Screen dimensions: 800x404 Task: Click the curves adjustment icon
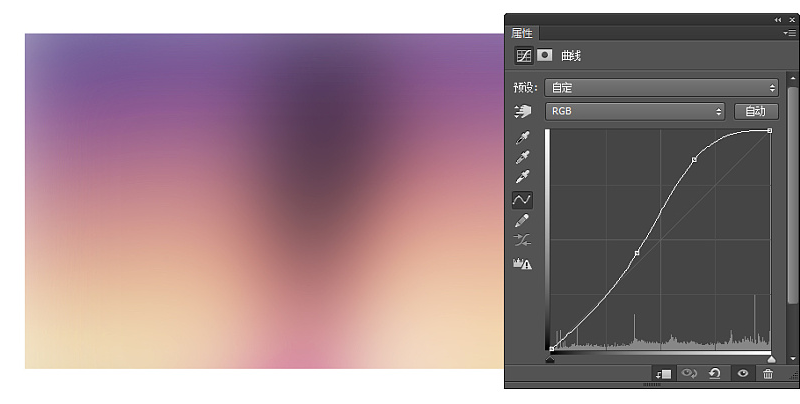[x=523, y=55]
